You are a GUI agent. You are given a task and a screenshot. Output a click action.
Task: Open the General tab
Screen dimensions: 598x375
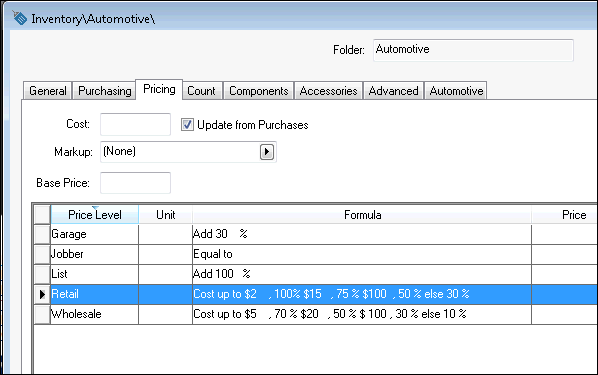click(x=48, y=91)
